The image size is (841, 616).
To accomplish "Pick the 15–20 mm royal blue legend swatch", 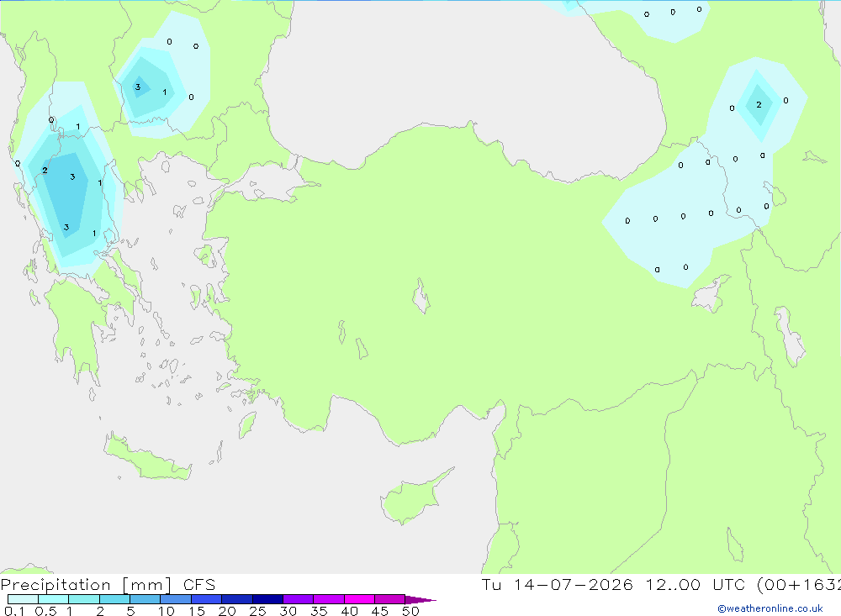I will (207, 599).
